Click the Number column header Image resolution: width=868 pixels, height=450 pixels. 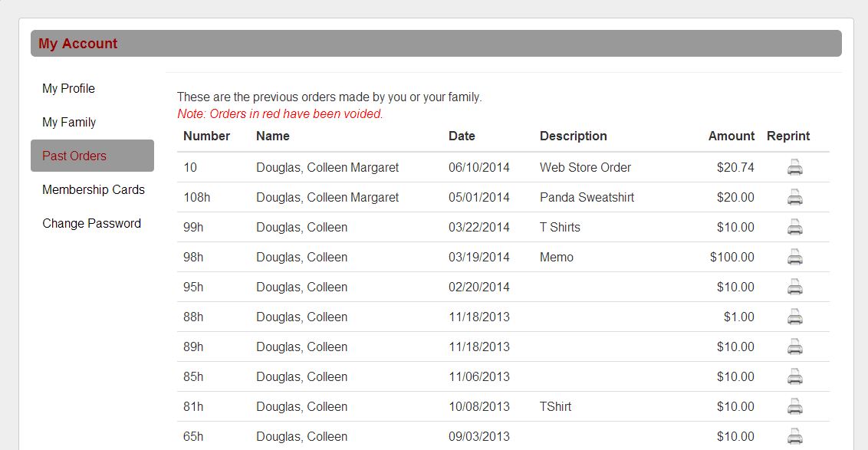click(206, 136)
